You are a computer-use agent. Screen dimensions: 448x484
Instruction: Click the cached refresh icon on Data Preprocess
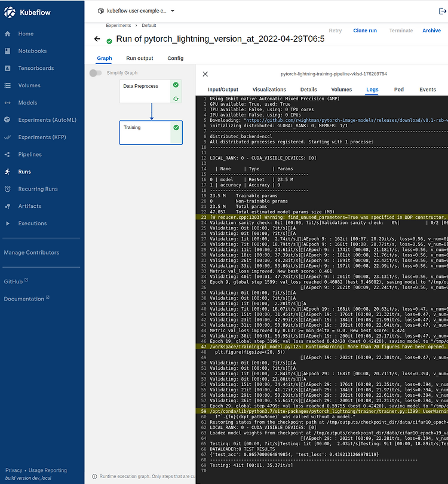coord(176,99)
